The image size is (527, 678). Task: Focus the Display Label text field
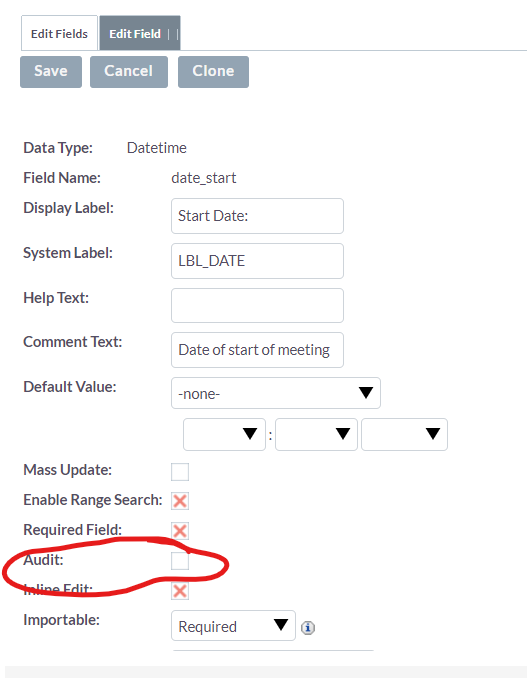pyautogui.click(x=257, y=216)
